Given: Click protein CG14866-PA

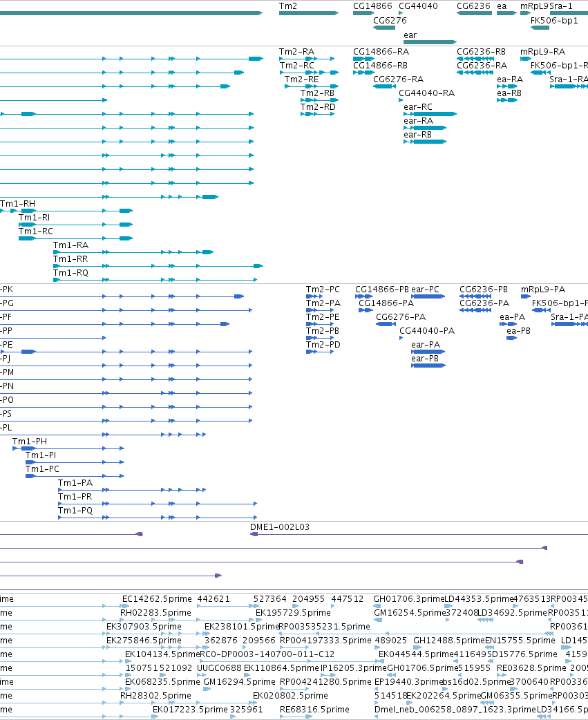Looking at the screenshot, I should click(x=386, y=303).
